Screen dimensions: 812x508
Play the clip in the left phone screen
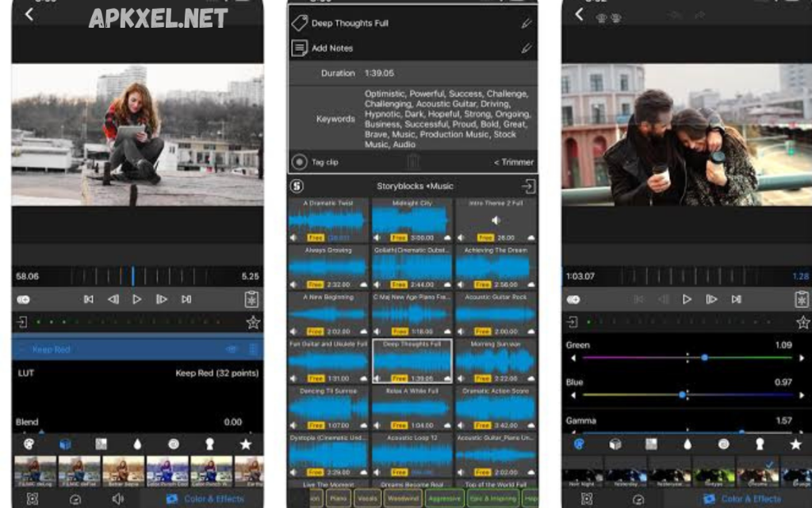[x=136, y=299]
